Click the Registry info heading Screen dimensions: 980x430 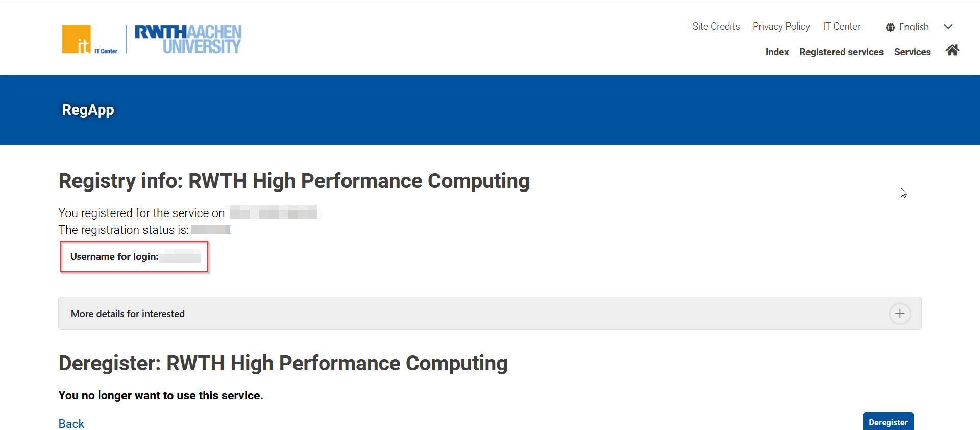click(294, 181)
